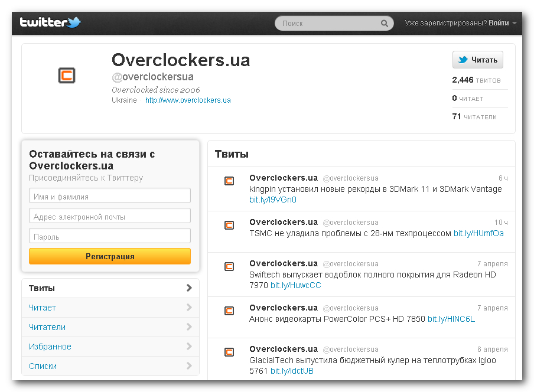The width and height of the screenshot is (534, 392).
Task: Click chevron in Списки sidebar row
Action: tap(190, 365)
